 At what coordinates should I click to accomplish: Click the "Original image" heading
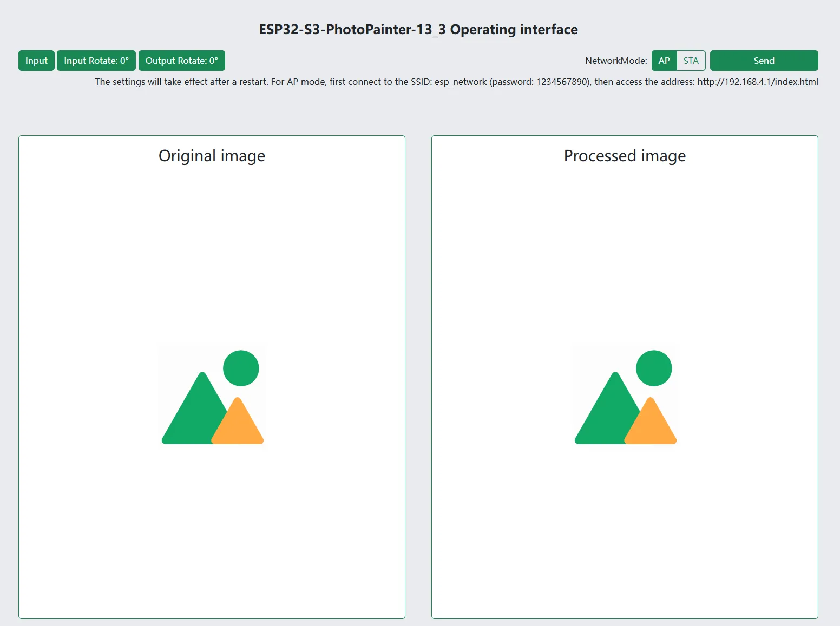tap(212, 156)
